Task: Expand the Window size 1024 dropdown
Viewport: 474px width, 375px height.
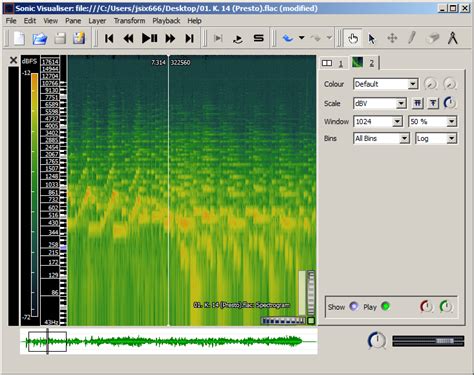Action: click(x=378, y=121)
